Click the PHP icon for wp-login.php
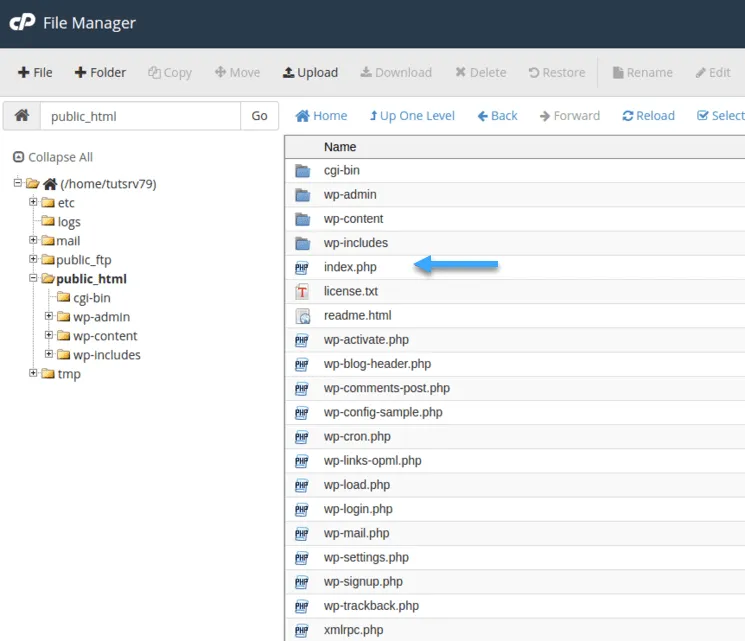 click(302, 510)
